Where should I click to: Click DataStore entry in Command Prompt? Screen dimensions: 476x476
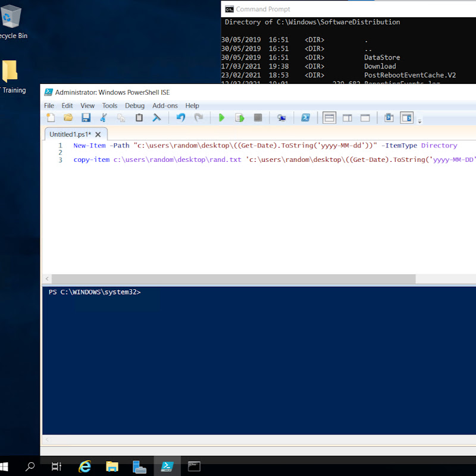382,57
